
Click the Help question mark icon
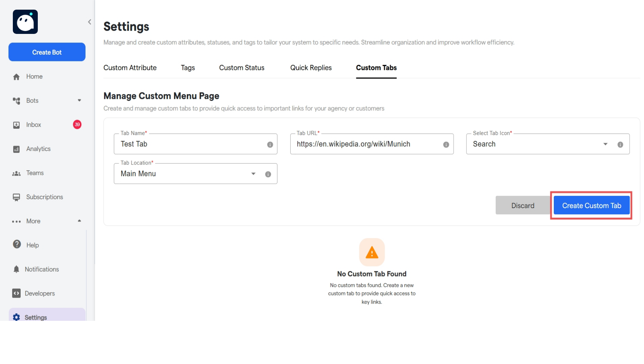(17, 244)
